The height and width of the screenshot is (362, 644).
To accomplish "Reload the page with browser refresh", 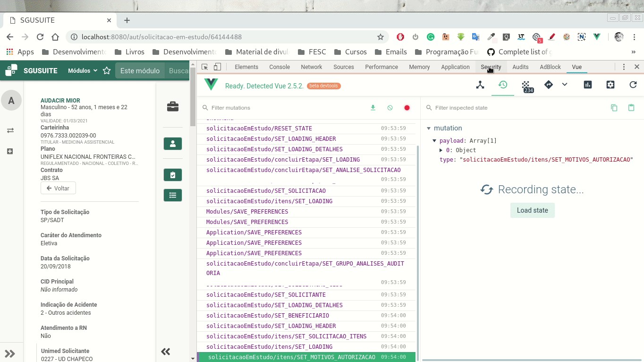I will pos(40,37).
